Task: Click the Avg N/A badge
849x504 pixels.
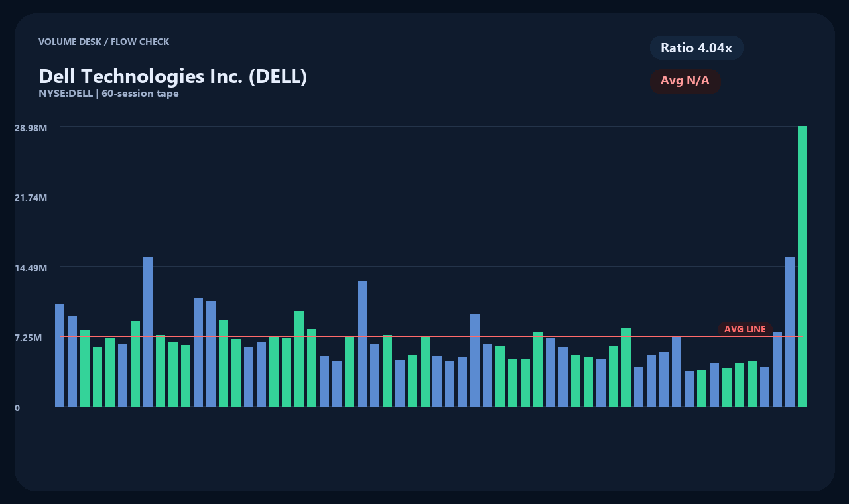Action: click(x=685, y=81)
